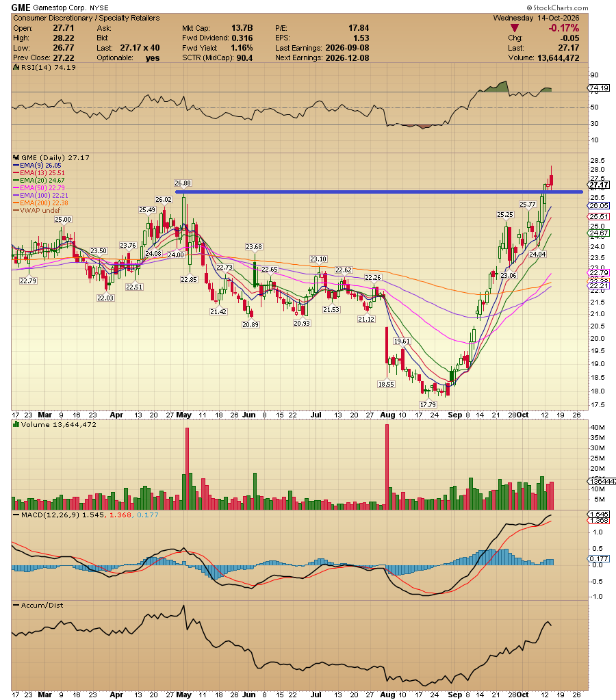This screenshot has height=700, width=616.
Task: Click the 74.19 RSI axis value tag
Action: pyautogui.click(x=599, y=88)
